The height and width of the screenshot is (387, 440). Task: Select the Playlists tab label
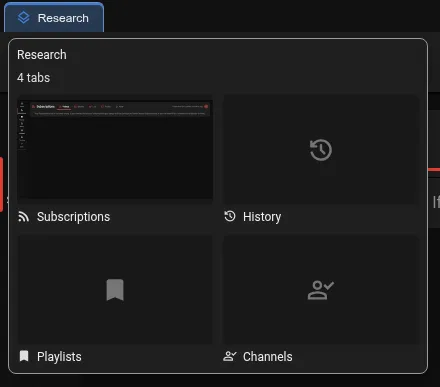click(59, 357)
